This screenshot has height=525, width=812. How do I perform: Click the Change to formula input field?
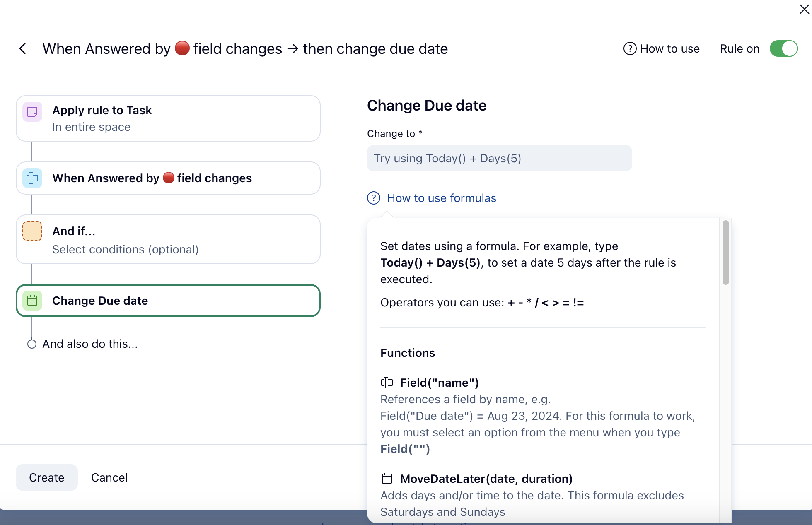click(x=499, y=158)
